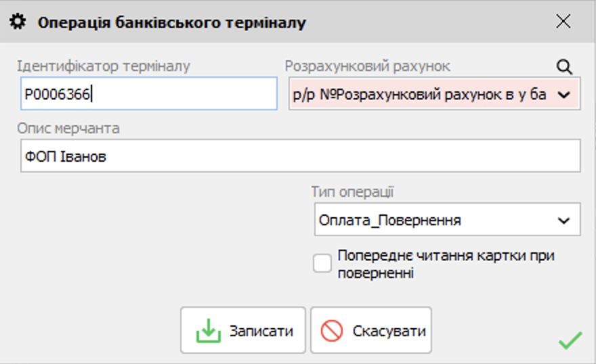
Task: Enable the Попереднє читання картки checkbox
Action: (x=322, y=263)
